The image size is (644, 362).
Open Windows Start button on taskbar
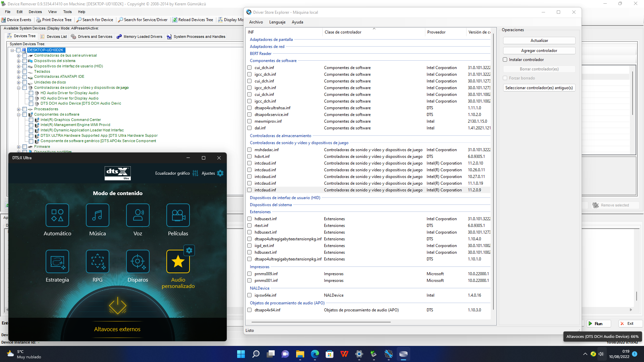[x=241, y=354]
